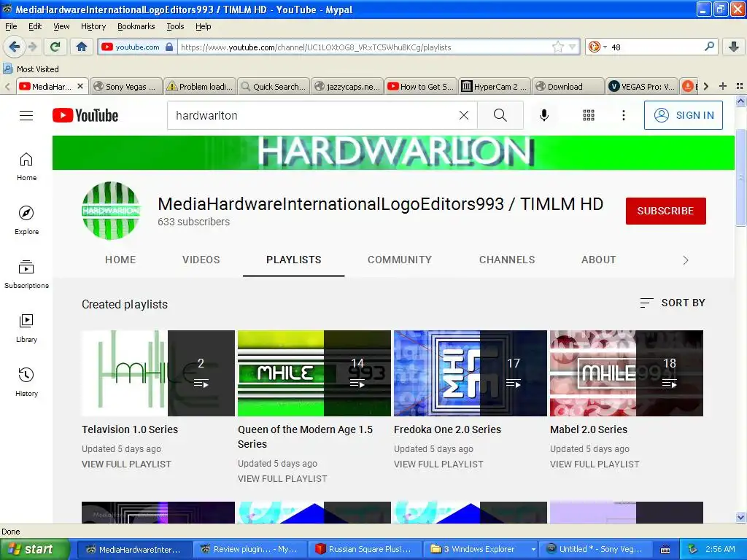Open Telavision 1.0 Series playlist thumbnail

click(158, 373)
